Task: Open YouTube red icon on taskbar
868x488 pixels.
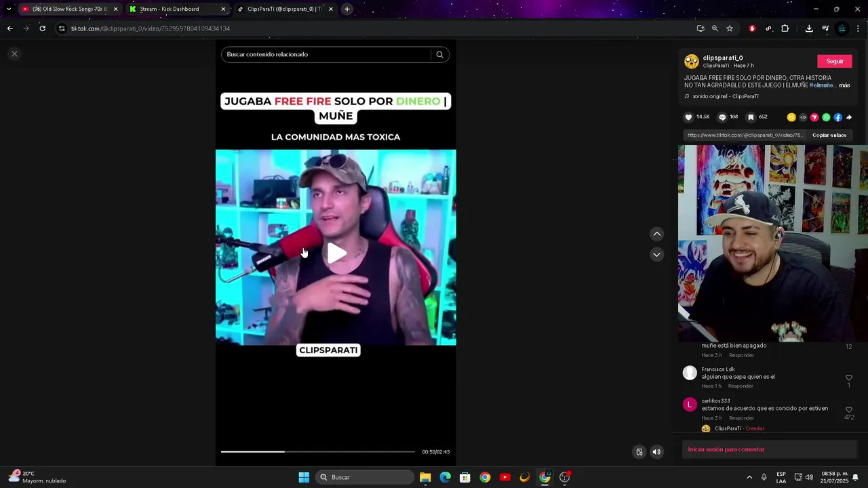Action: (505, 477)
